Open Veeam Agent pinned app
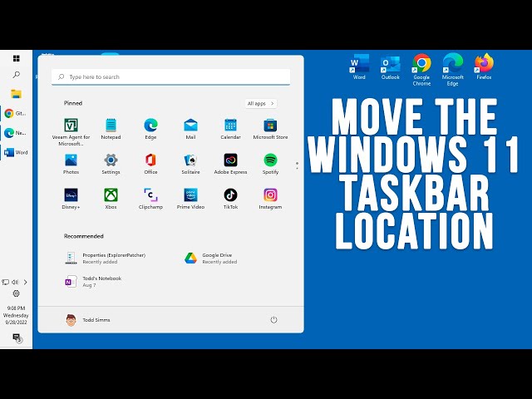This screenshot has width=532, height=399. [71, 131]
